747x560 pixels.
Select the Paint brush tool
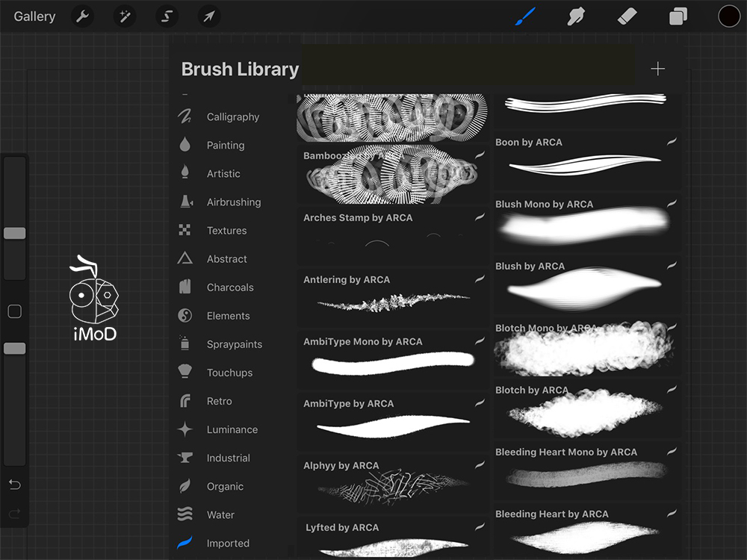(x=525, y=16)
